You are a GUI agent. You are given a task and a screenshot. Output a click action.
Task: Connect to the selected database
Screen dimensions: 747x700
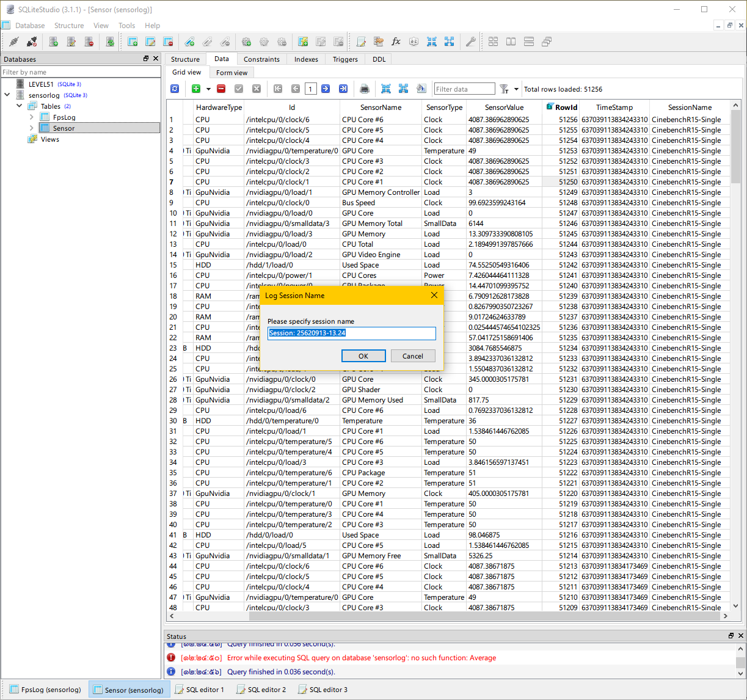[x=13, y=41]
